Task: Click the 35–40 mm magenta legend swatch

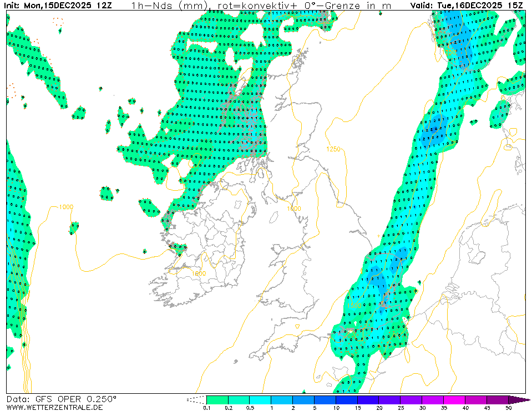Action: [454, 399]
